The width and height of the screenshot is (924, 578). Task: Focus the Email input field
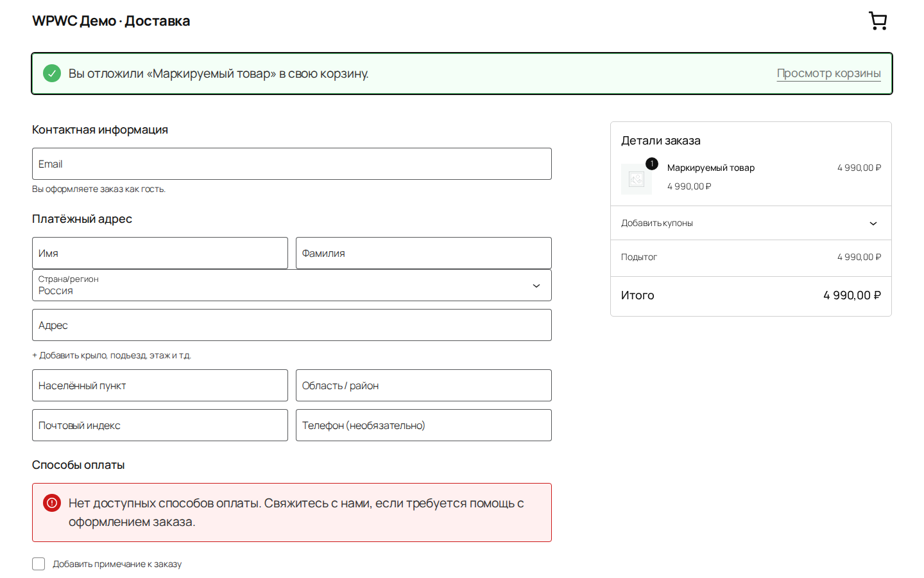[292, 164]
